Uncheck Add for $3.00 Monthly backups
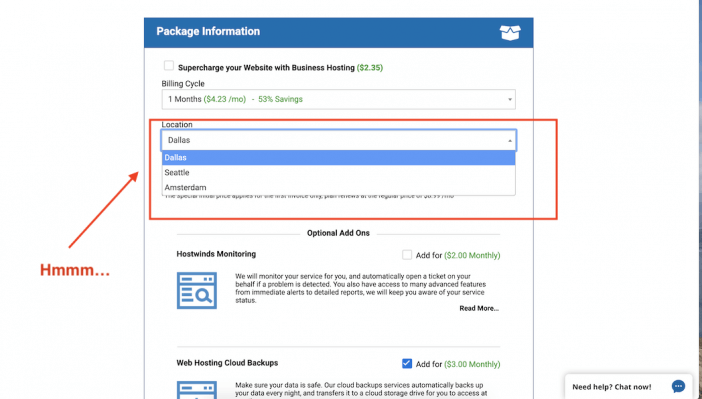 click(x=407, y=364)
